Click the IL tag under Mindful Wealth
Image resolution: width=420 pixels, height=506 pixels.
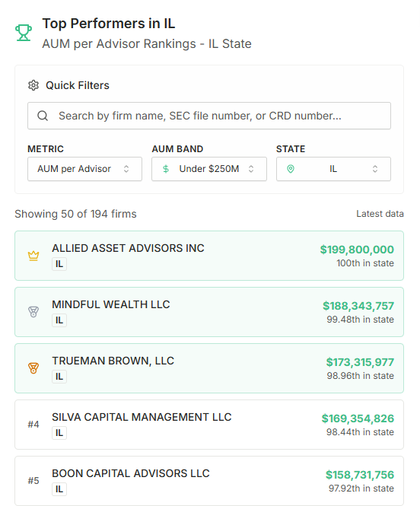click(x=59, y=320)
